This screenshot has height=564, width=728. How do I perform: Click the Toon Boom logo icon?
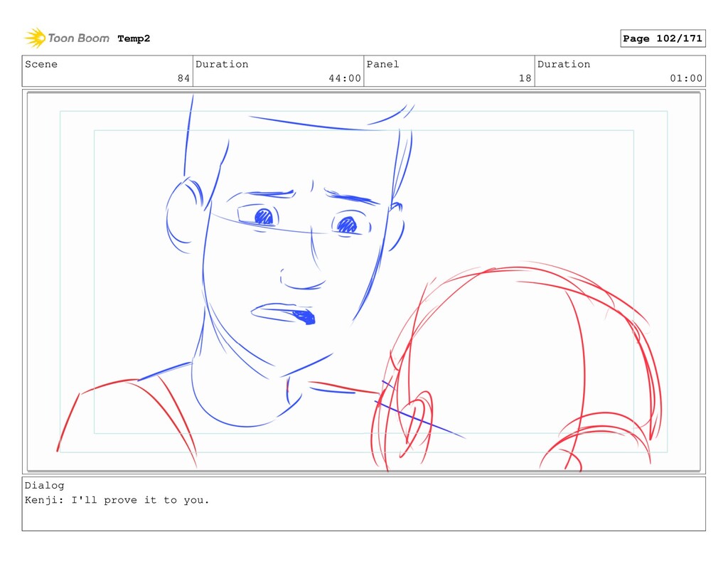[x=35, y=38]
